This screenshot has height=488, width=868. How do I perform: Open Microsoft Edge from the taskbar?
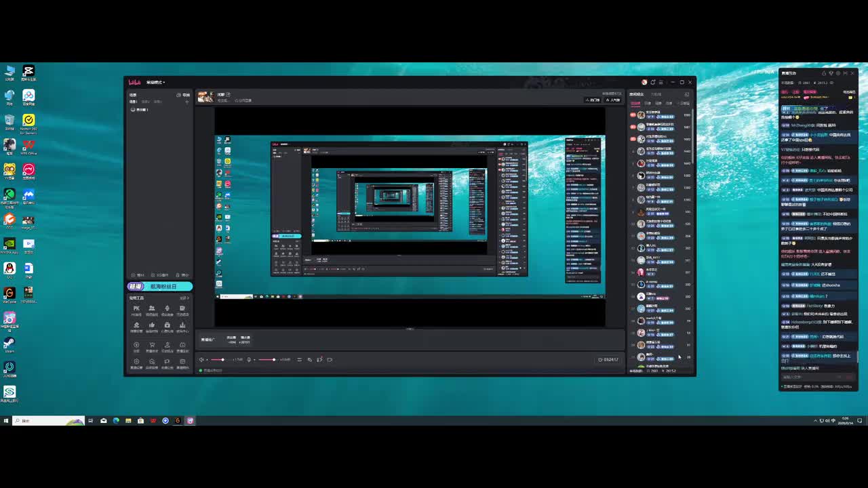pyautogui.click(x=116, y=421)
